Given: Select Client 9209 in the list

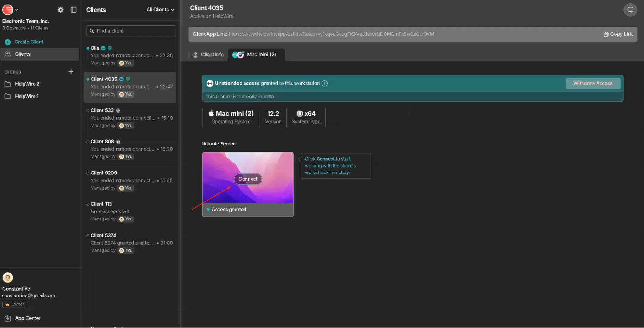Looking at the screenshot, I should click(x=130, y=180).
